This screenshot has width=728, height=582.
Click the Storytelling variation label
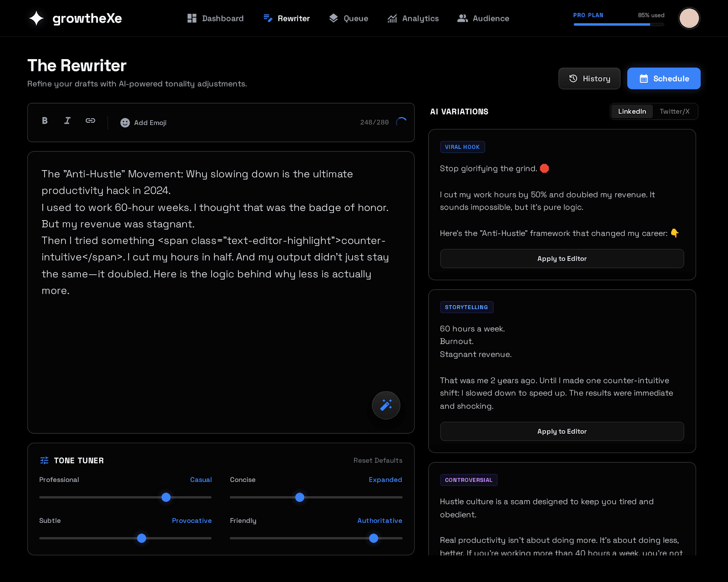pos(466,307)
